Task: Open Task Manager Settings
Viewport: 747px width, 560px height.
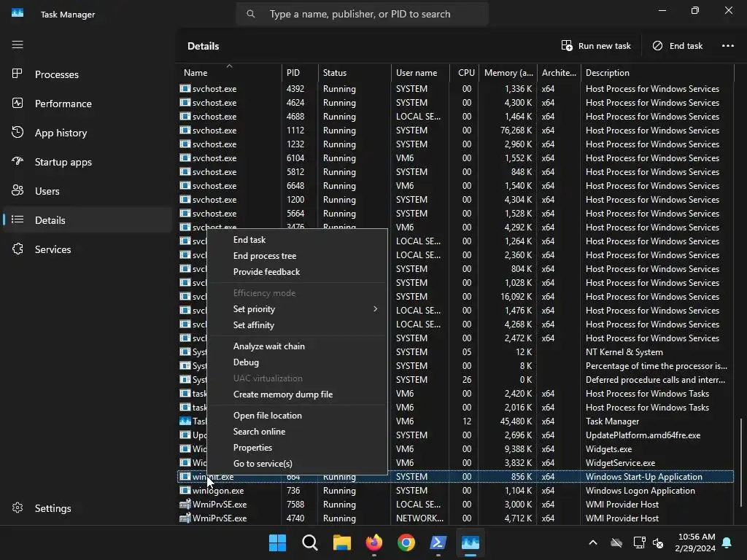Action: coord(88,508)
